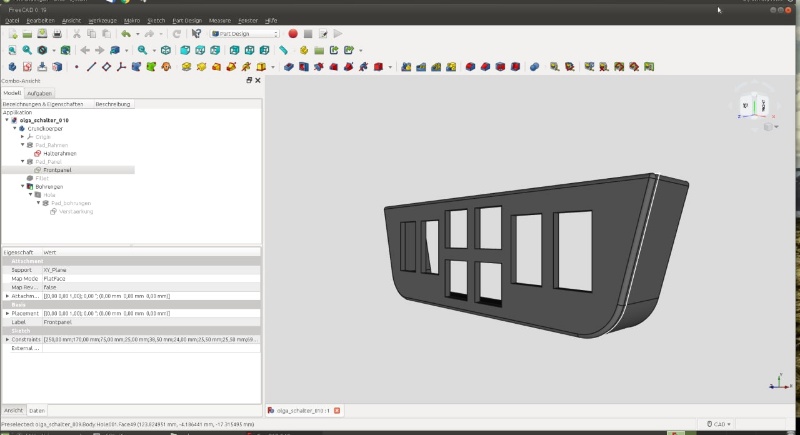Click the red macro record button

click(x=293, y=33)
